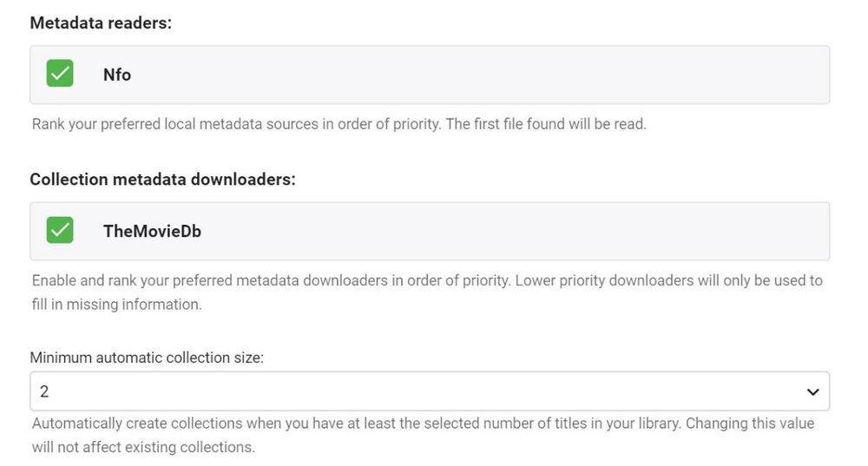Click the TheMovieDb label text
Viewport: 868px width, 466px height.
point(152,232)
